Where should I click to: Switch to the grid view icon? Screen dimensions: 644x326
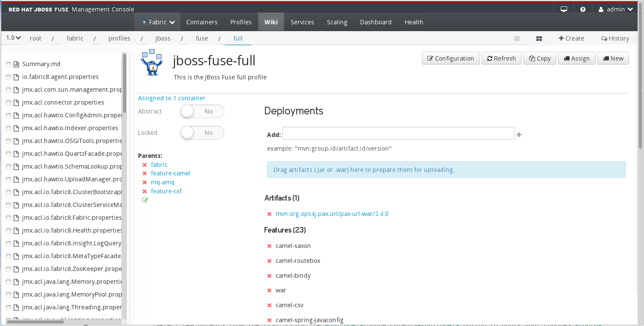coord(539,38)
